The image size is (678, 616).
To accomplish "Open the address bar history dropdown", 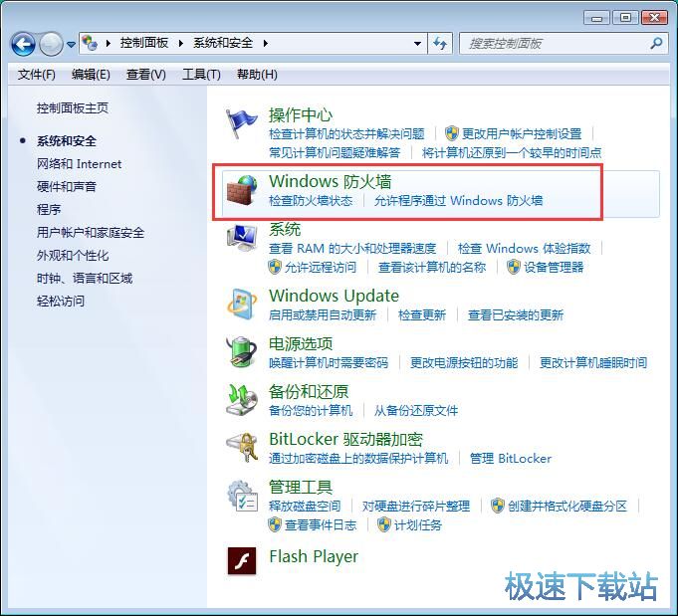I will tap(417, 43).
